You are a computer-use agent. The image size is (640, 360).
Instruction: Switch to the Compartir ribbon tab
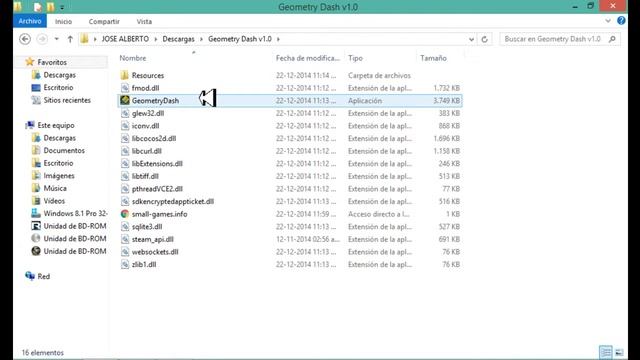click(x=104, y=22)
